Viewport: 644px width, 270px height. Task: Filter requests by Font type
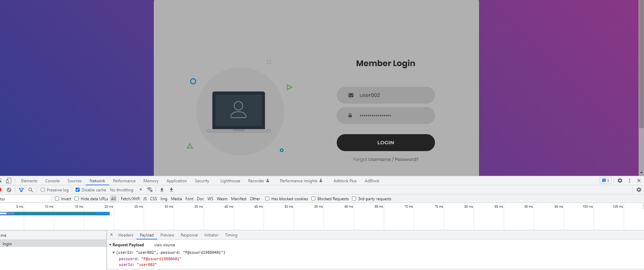[189, 199]
